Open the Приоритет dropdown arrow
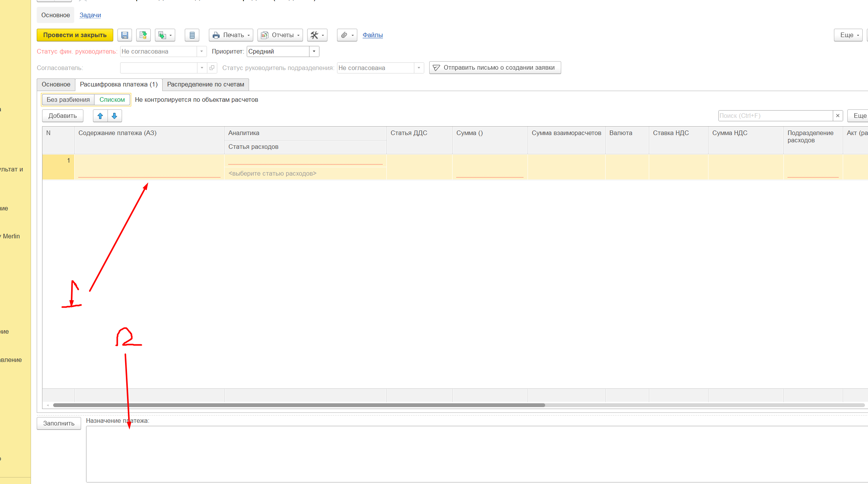Screen dimensions: 868x484 tap(314, 51)
